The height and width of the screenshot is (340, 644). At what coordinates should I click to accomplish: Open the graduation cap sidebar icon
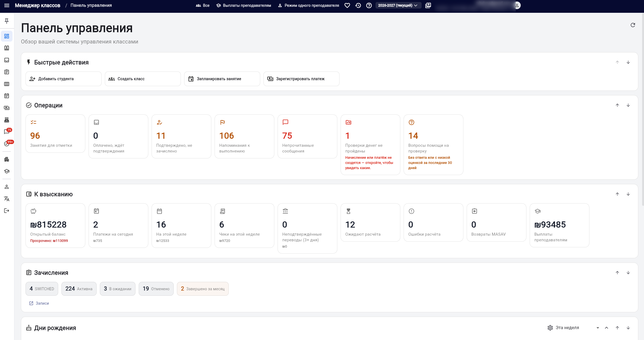(7, 171)
